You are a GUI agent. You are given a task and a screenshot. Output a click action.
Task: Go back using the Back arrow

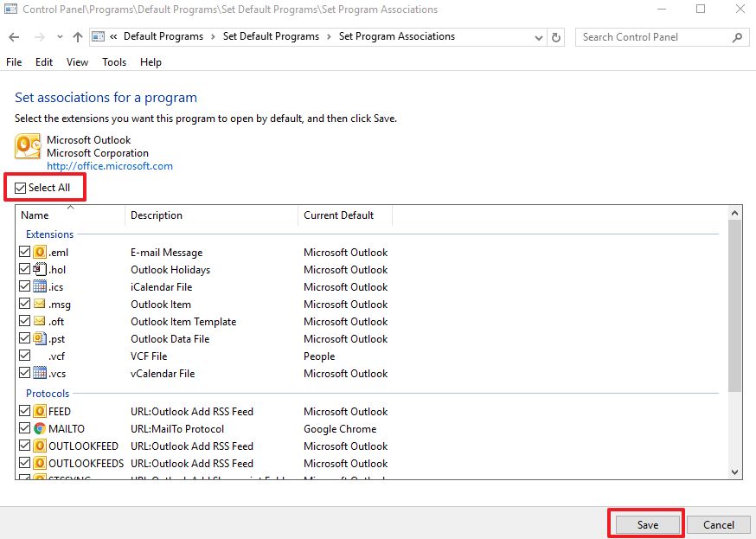pos(14,37)
